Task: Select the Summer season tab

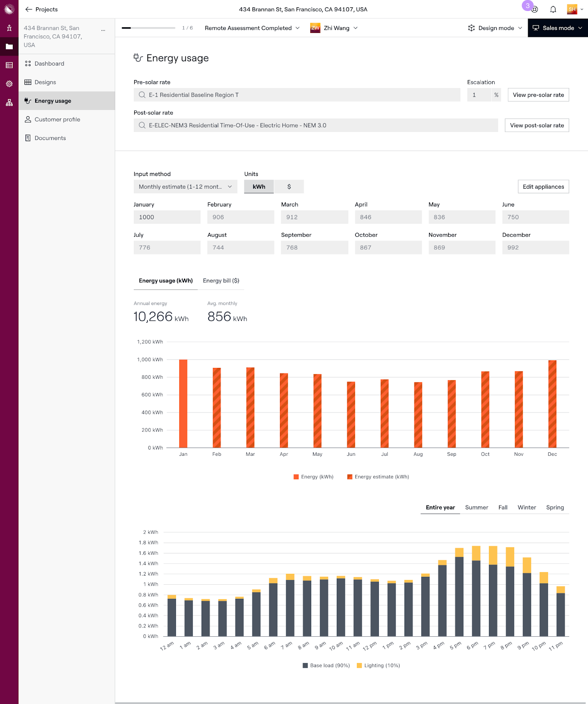Action: pos(476,507)
